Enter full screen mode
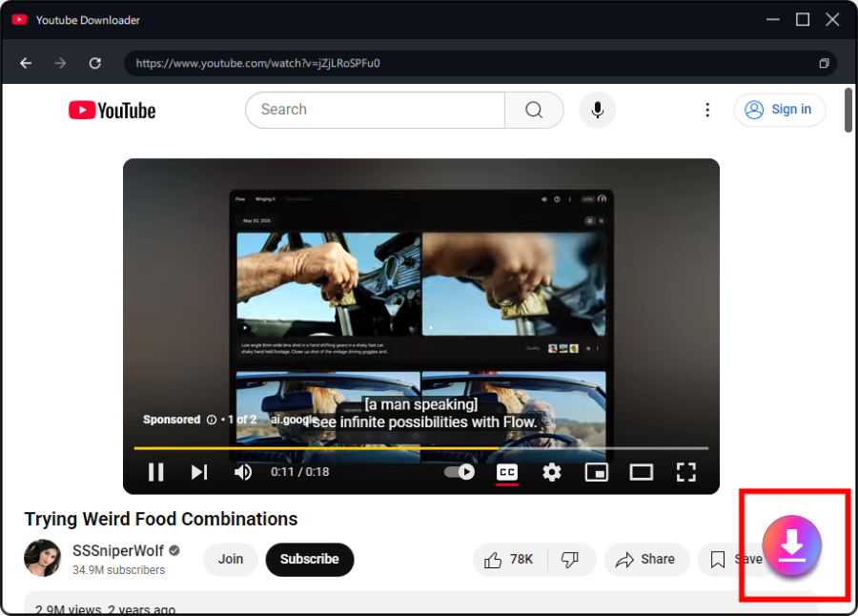The height and width of the screenshot is (616, 858). (686, 472)
